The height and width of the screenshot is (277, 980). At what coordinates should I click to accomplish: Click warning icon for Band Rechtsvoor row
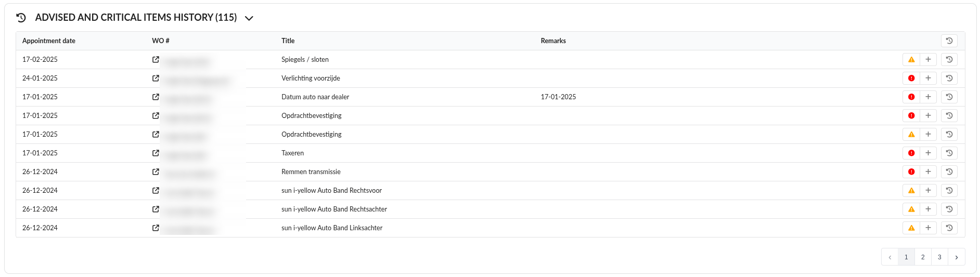point(911,191)
